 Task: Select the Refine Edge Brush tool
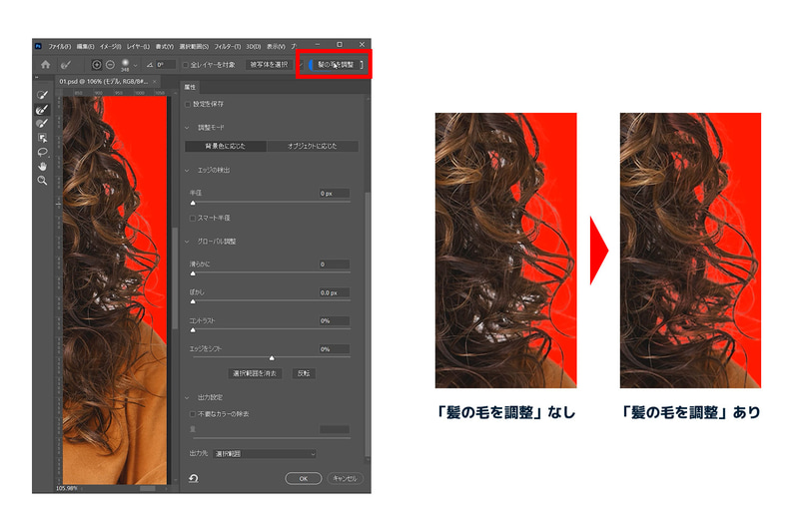(x=42, y=110)
